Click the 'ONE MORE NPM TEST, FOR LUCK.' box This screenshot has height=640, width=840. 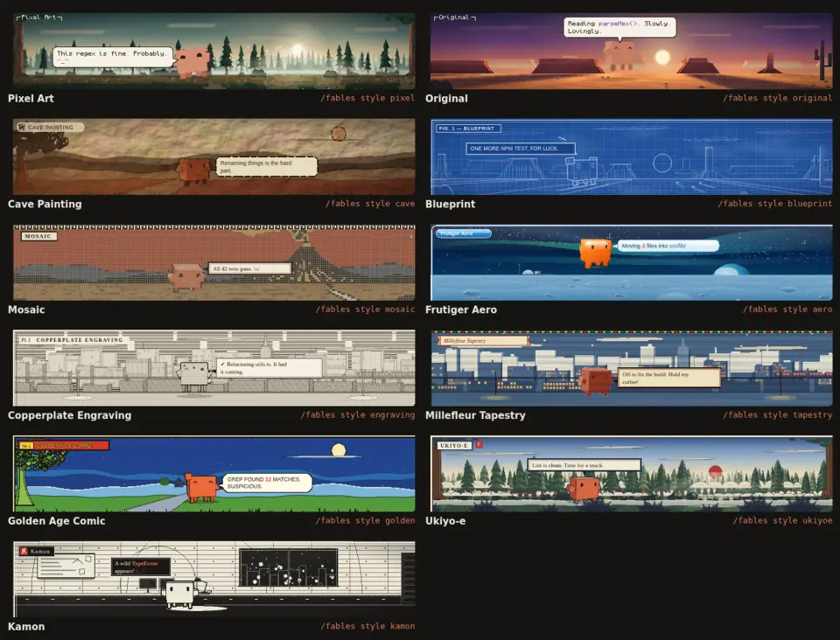[x=521, y=149]
